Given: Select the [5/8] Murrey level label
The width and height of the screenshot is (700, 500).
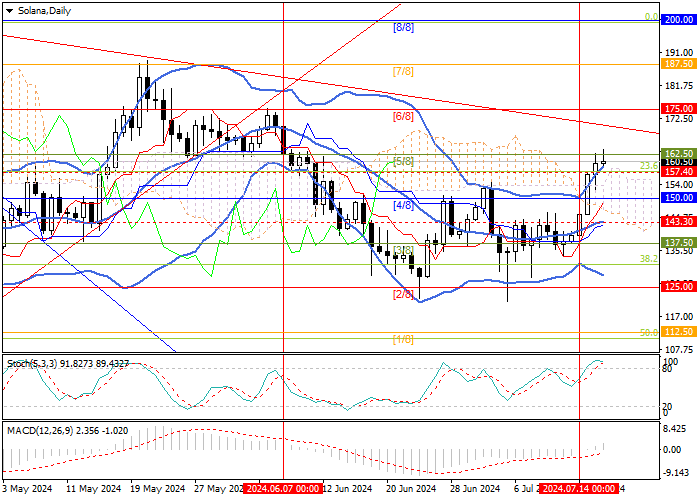Looking at the screenshot, I should tap(403, 161).
